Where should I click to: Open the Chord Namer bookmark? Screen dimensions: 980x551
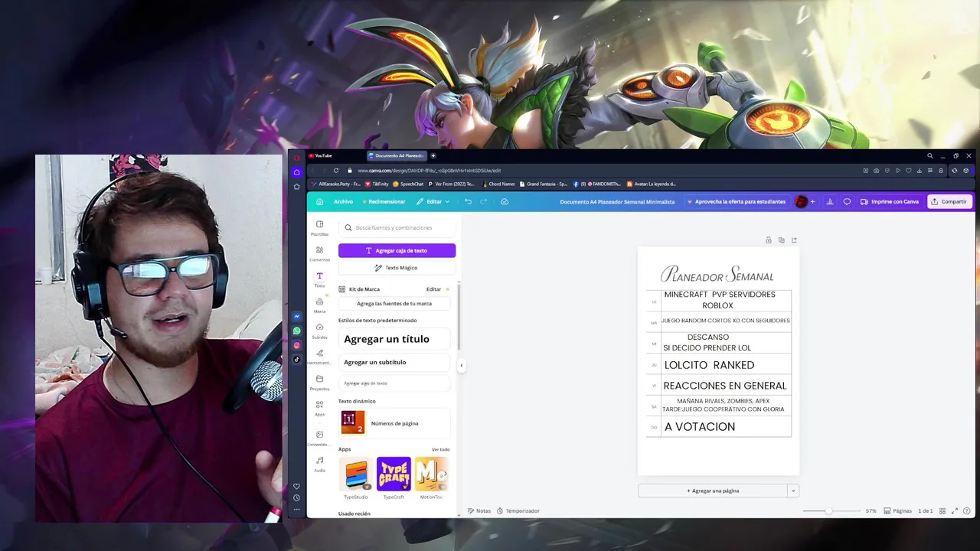(498, 184)
